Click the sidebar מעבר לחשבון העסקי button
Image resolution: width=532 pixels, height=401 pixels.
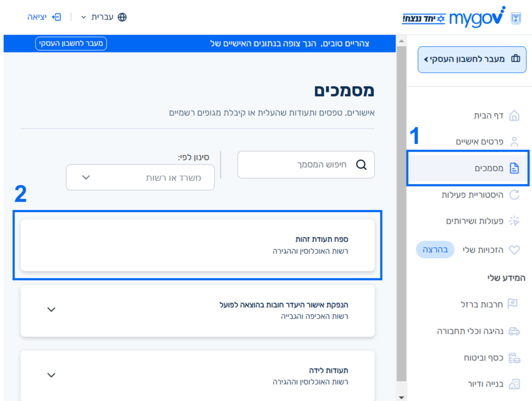click(472, 59)
